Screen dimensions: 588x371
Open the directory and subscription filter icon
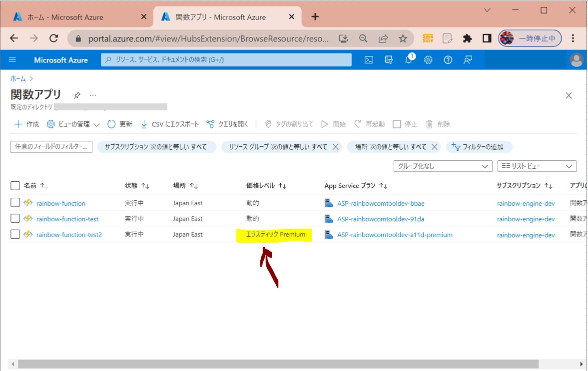pos(389,60)
